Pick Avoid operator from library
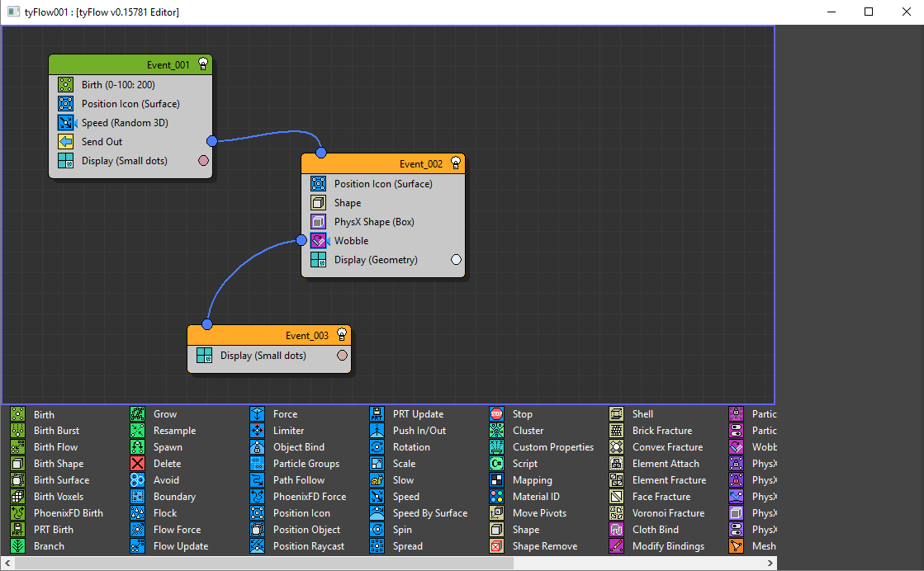 click(154, 480)
